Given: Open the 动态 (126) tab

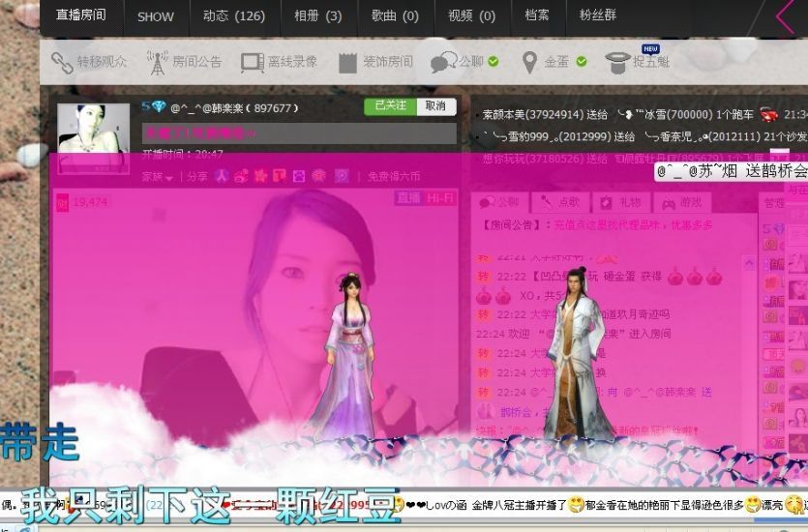Looking at the screenshot, I should click(x=234, y=16).
